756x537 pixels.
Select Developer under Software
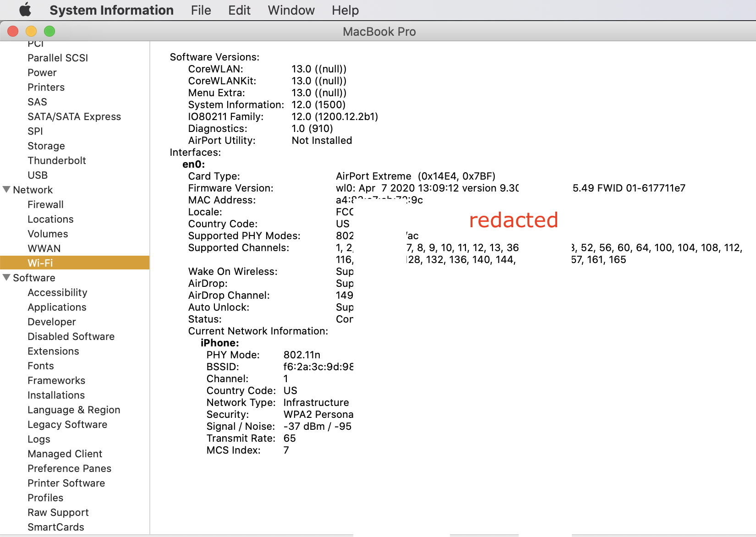52,322
